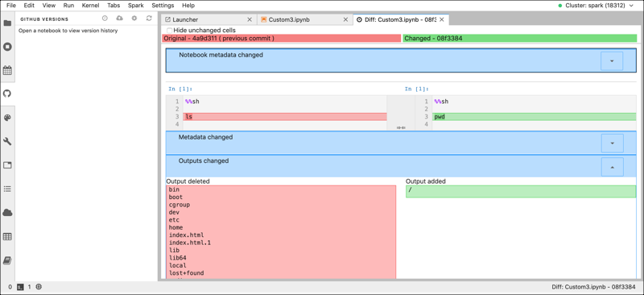Click the diff merge marker between cells
Viewport: 644px width, 295px height.
[x=401, y=128]
